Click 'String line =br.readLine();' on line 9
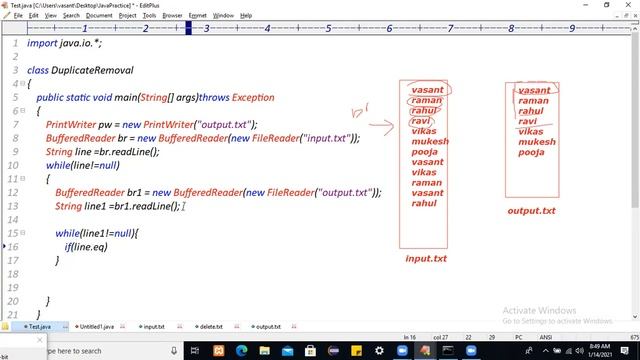The height and width of the screenshot is (360, 640). [x=102, y=152]
